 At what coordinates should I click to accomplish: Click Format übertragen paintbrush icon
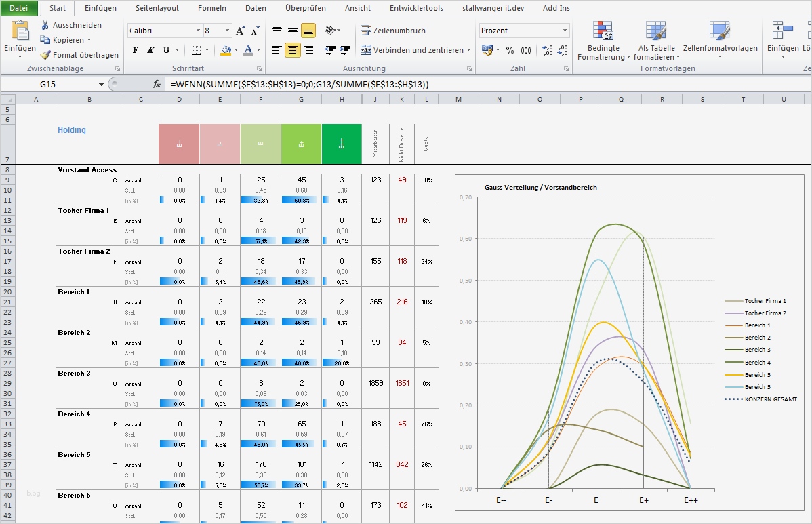pos(45,55)
